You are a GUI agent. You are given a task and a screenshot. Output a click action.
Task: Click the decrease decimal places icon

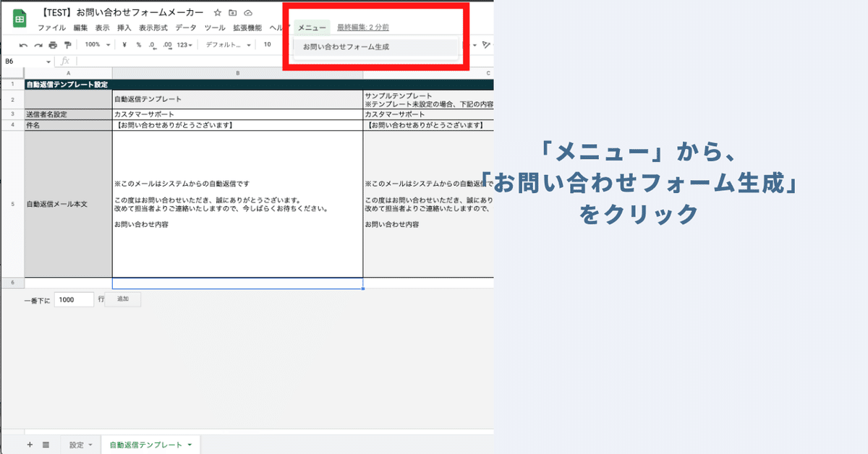(152, 44)
